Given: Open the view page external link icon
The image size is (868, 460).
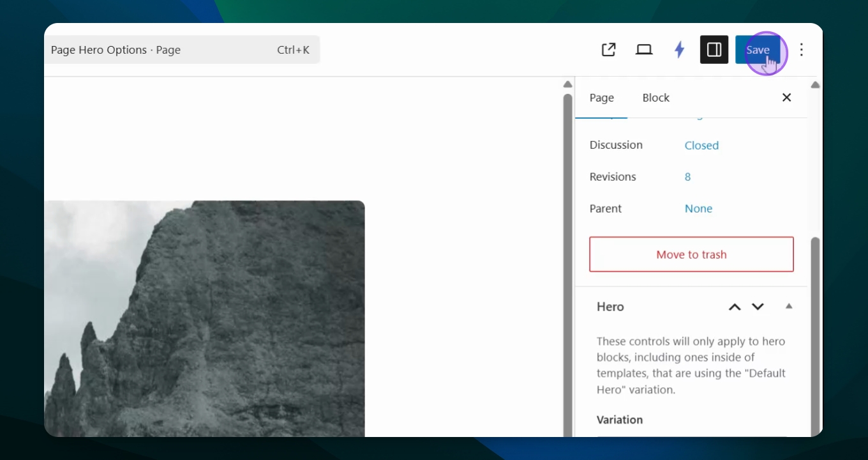Looking at the screenshot, I should 608,50.
